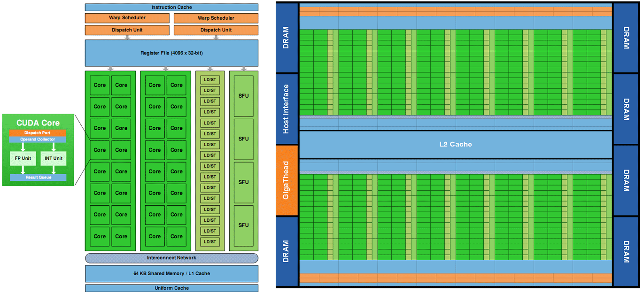Select the Dispatch Port bar in CUDA Core
This screenshot has height=295, width=644.
tap(37, 133)
